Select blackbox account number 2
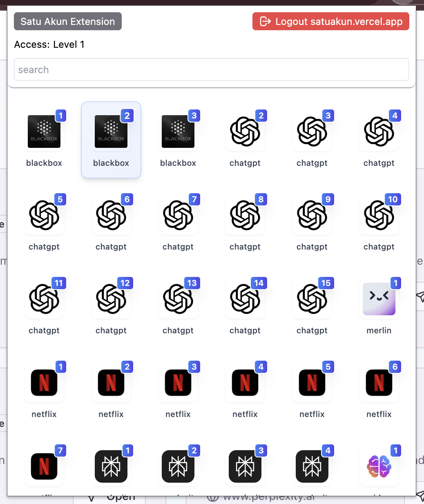 (111, 140)
